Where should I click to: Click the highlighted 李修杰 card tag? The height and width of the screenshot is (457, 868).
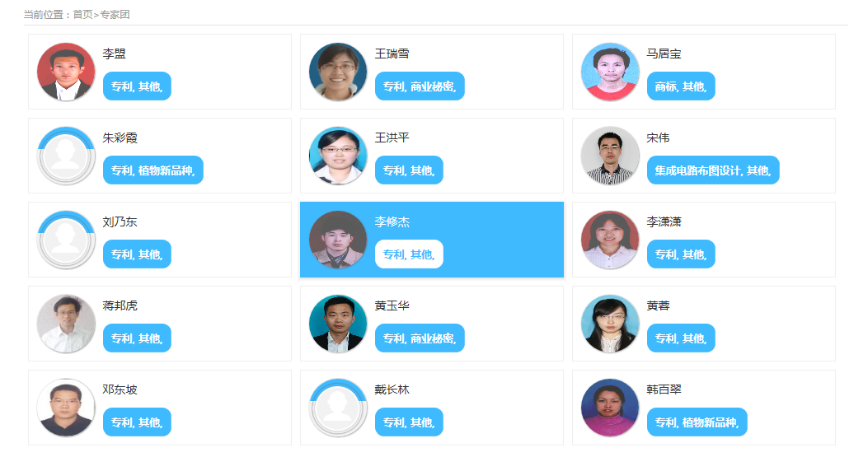(408, 254)
